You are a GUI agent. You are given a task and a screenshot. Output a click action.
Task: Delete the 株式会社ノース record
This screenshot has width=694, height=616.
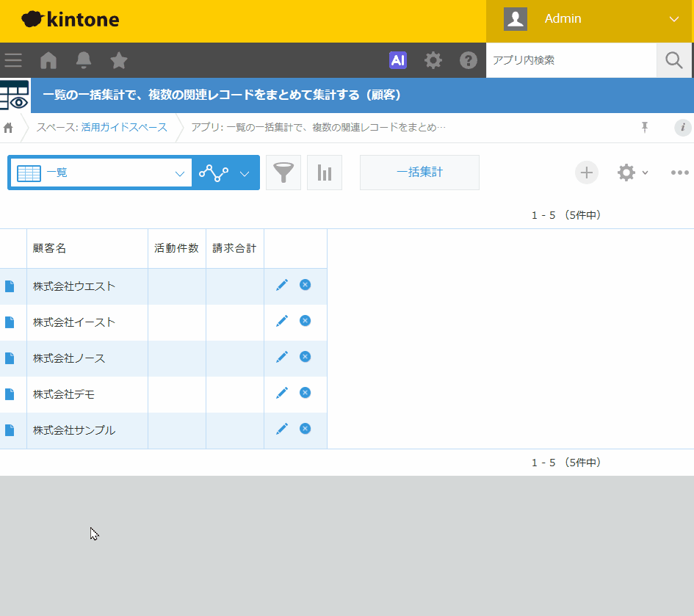coord(305,357)
